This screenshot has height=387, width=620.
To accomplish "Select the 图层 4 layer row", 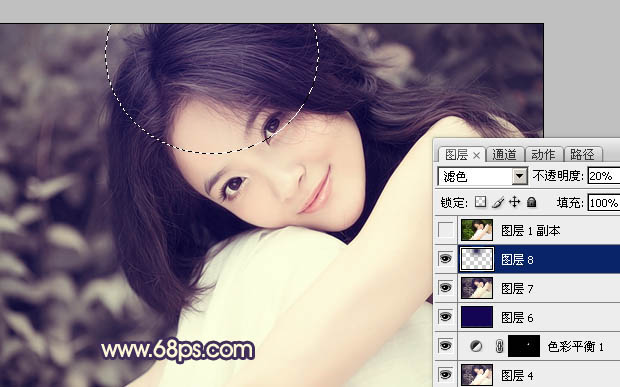I will (527, 375).
